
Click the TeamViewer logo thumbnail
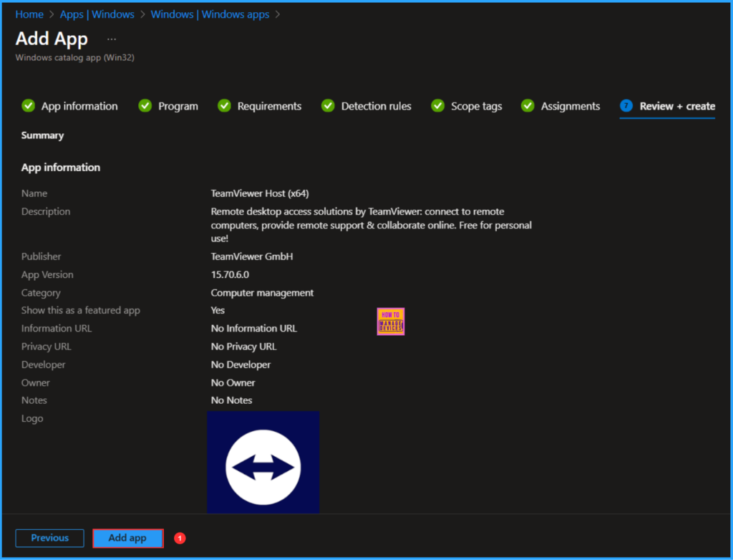pos(263,462)
